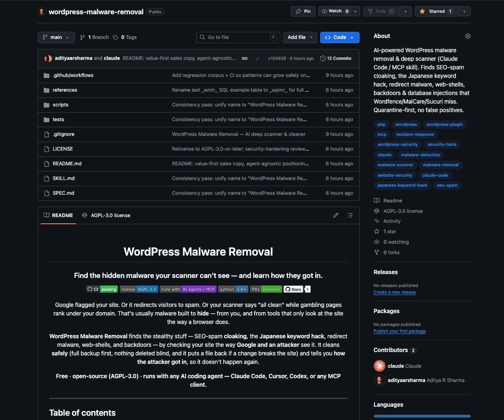Screen dimensions: 504x420
Task: Toggle the Starred button
Action: pyautogui.click(x=437, y=11)
